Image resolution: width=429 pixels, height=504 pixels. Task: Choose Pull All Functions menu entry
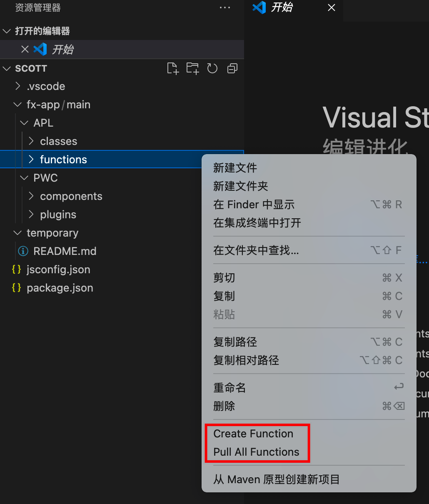[256, 452]
